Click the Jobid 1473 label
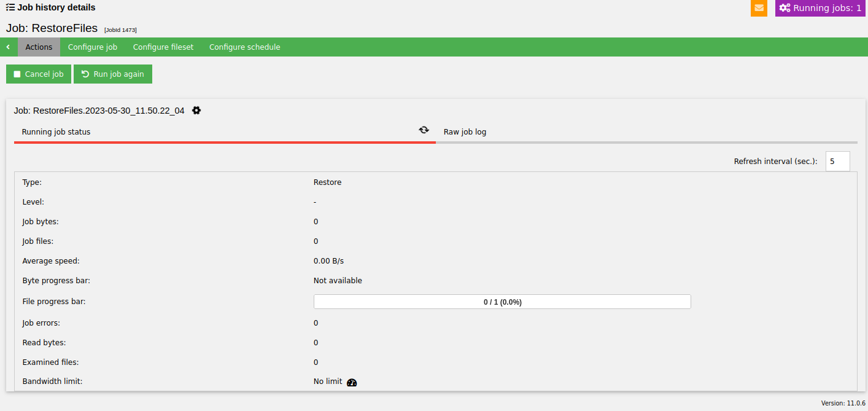 120,29
